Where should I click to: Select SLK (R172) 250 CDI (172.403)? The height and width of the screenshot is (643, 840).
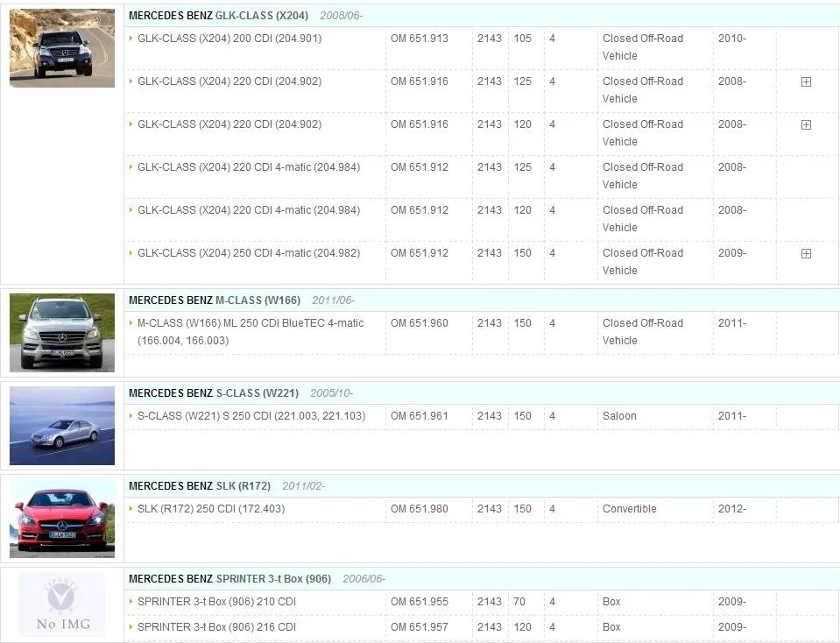[211, 508]
